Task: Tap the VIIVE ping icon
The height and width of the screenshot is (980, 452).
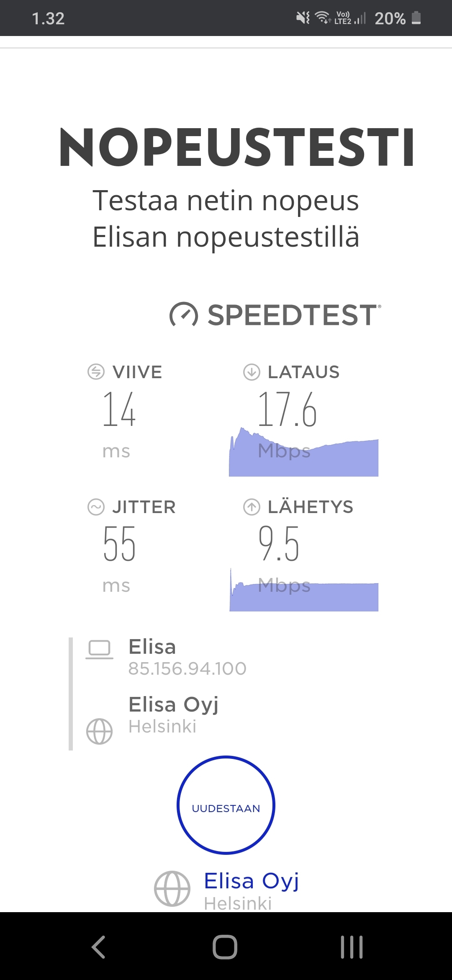Action: [x=96, y=371]
